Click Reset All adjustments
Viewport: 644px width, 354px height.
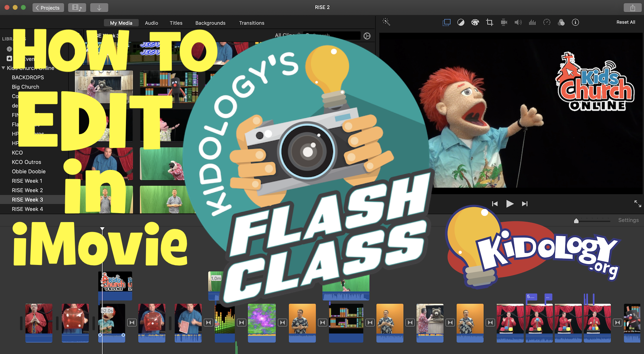coord(626,22)
